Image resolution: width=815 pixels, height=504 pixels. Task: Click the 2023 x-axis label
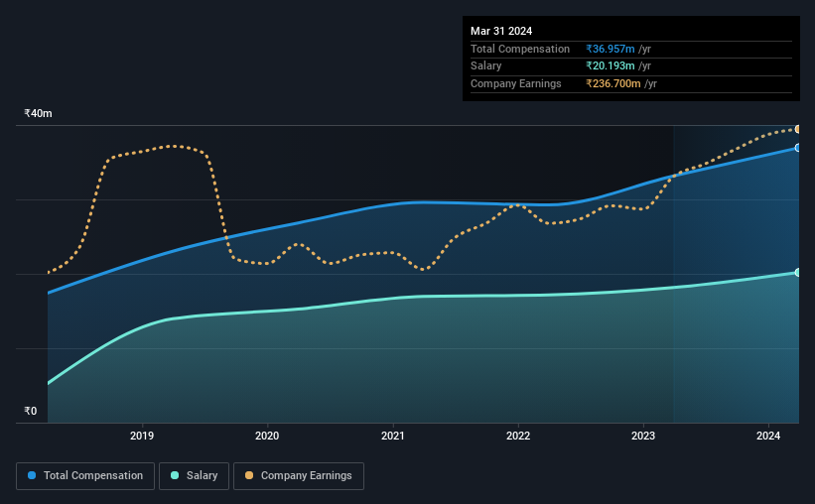643,436
